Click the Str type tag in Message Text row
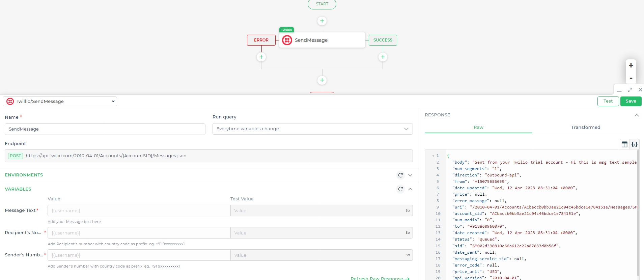The height and width of the screenshot is (280, 644). (408, 211)
